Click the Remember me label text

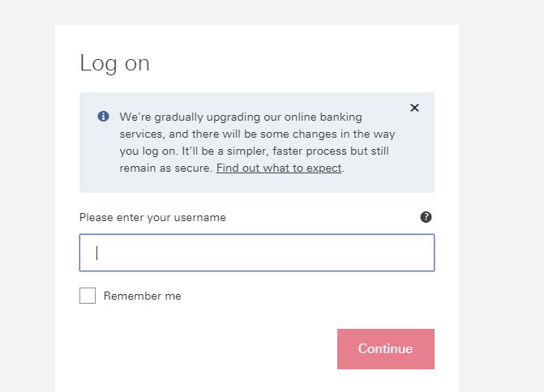pos(142,296)
